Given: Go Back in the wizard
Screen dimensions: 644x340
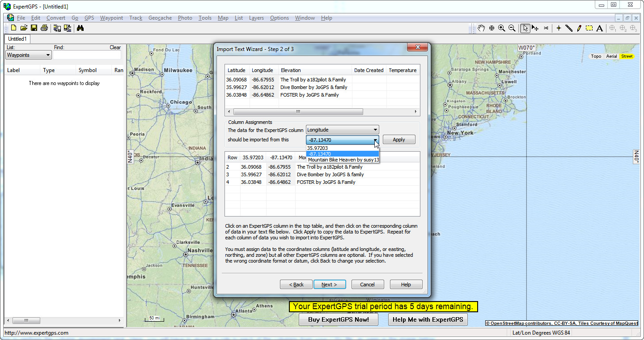Looking at the screenshot, I should pos(296,285).
